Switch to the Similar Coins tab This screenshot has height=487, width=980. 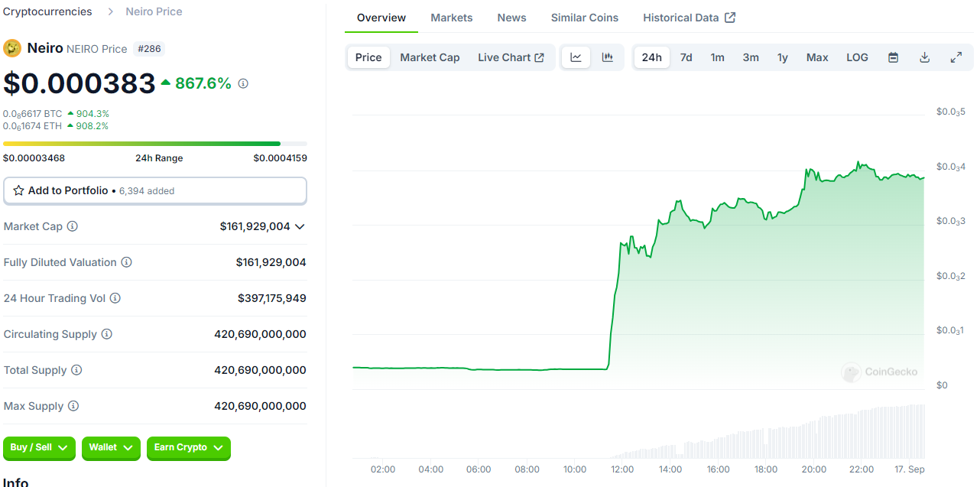click(585, 18)
